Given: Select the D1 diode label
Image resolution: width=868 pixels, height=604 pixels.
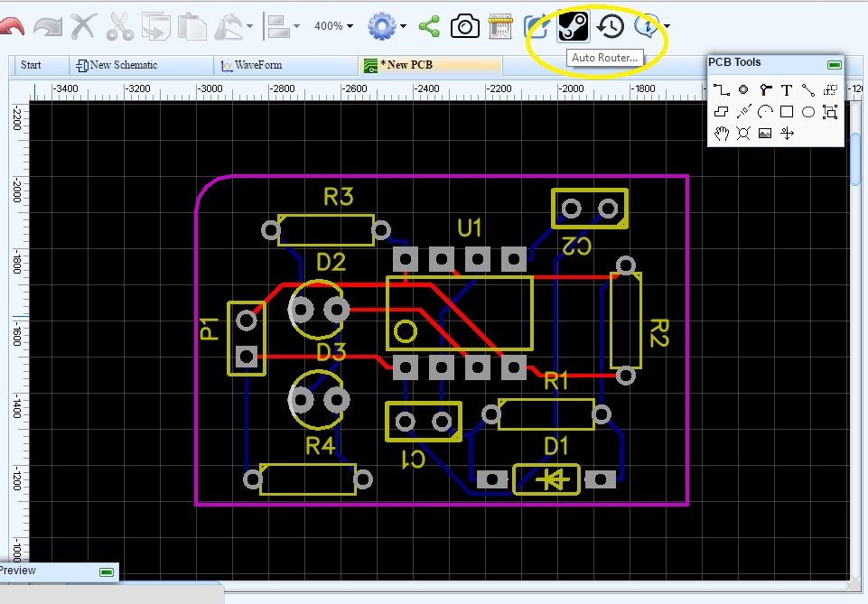Looking at the screenshot, I should coord(555,446).
